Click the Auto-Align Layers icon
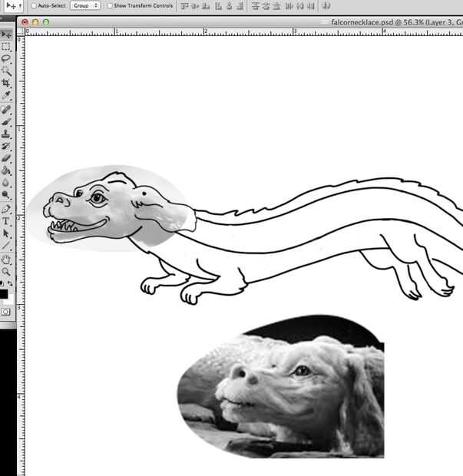This screenshot has height=476, width=463. pyautogui.click(x=326, y=6)
